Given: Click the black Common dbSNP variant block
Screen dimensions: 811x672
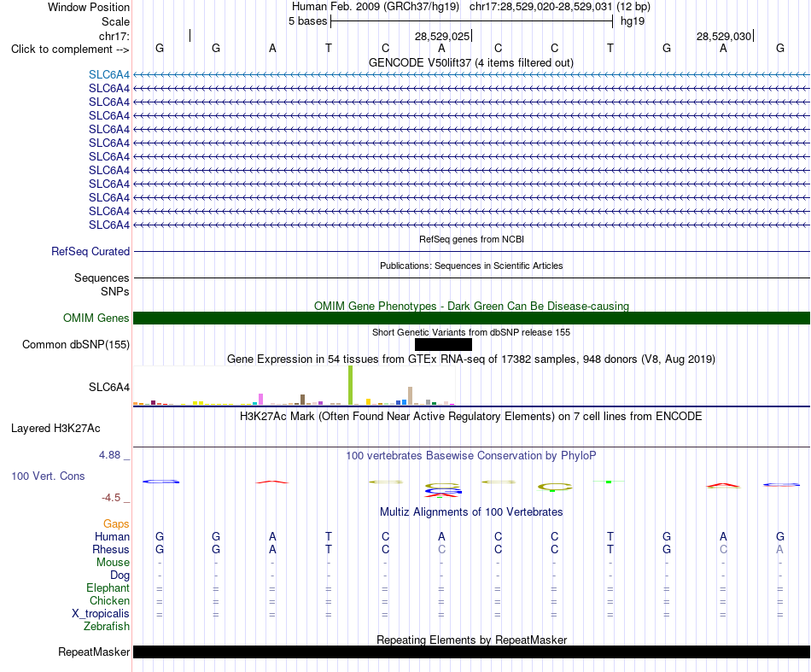Looking at the screenshot, I should tap(443, 344).
